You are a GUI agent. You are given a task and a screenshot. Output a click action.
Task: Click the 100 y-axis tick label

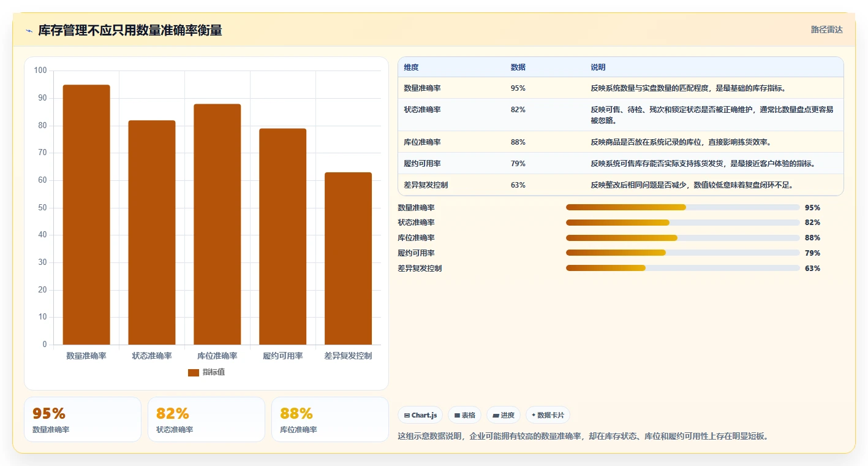40,71
